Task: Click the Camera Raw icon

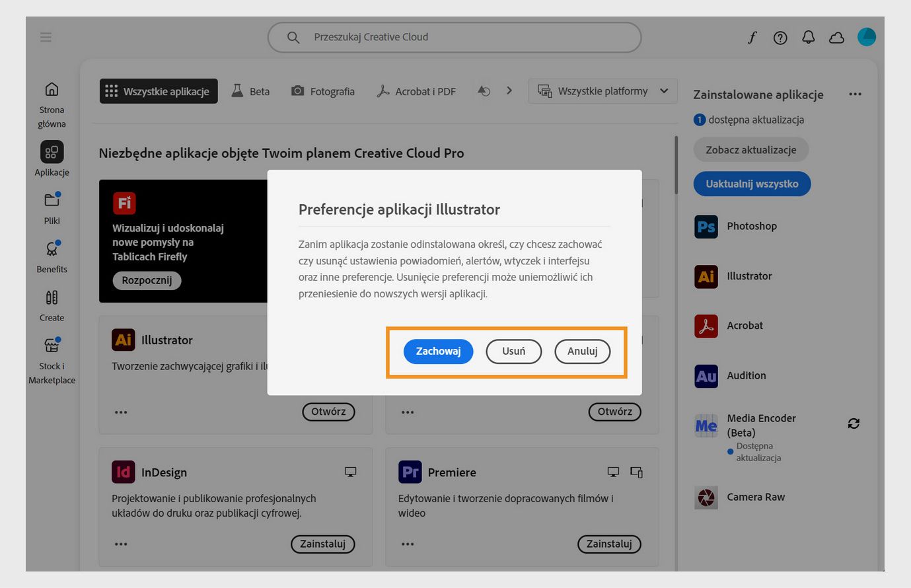Action: point(706,497)
